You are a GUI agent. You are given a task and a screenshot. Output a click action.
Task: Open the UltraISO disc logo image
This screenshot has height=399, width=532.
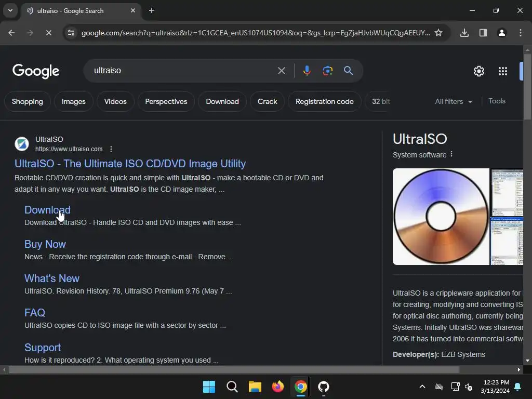pos(441,217)
